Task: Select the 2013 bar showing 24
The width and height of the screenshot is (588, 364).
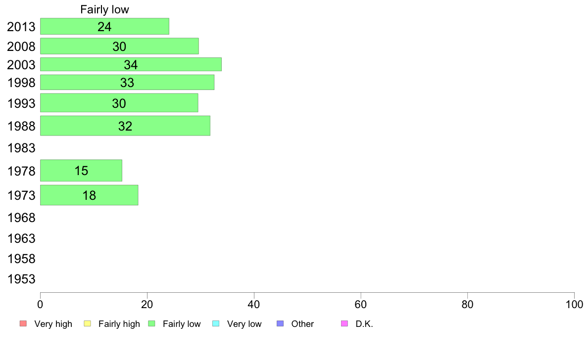Action: (104, 26)
